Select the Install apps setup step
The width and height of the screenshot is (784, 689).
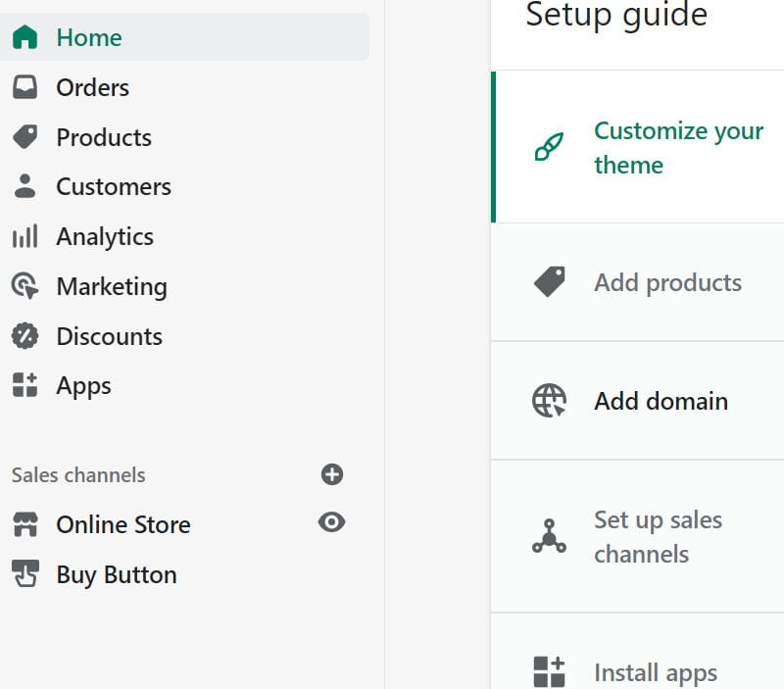pos(638,651)
